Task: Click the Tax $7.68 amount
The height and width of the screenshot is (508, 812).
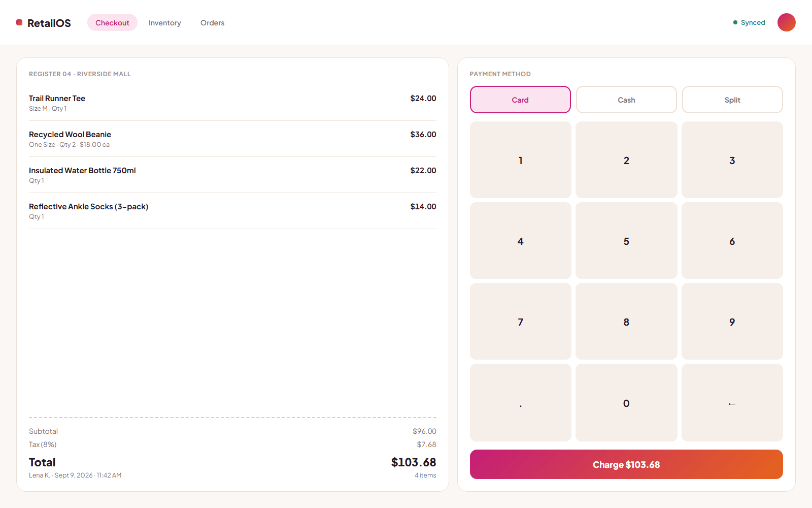Action: click(x=426, y=444)
